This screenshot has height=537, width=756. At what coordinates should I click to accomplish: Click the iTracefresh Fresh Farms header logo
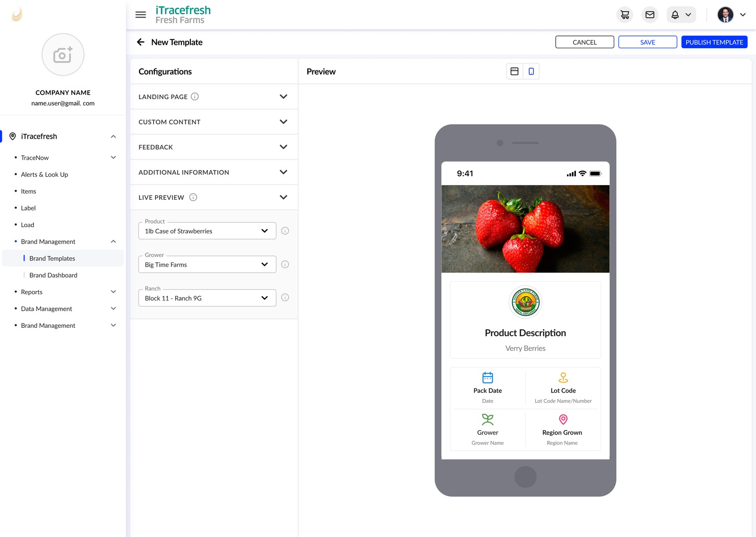click(x=183, y=15)
